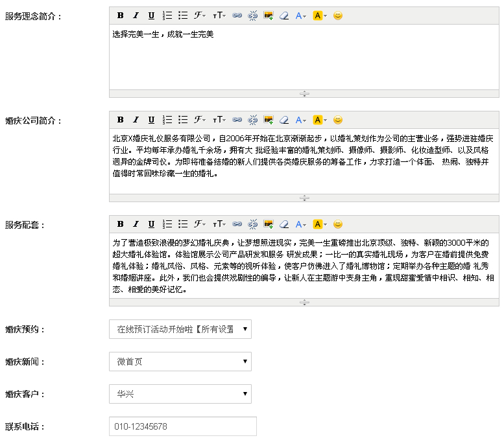Expand the 婚庆新闻 select box

180,362
